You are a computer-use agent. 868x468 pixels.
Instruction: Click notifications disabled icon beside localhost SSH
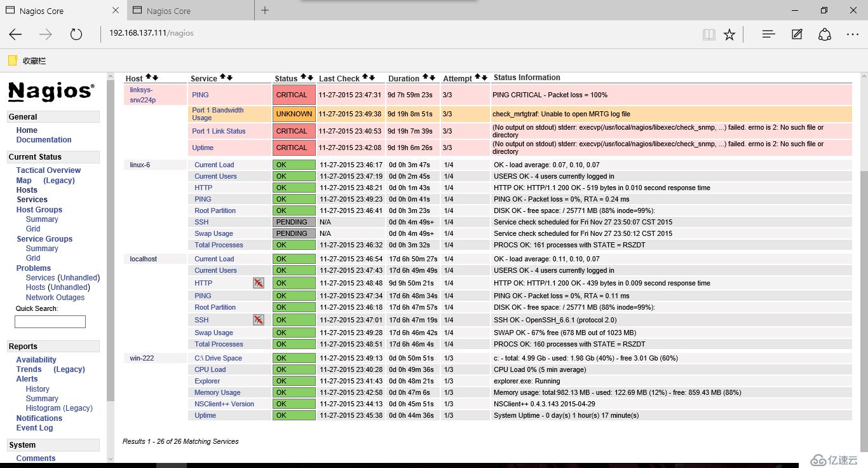[x=258, y=320]
